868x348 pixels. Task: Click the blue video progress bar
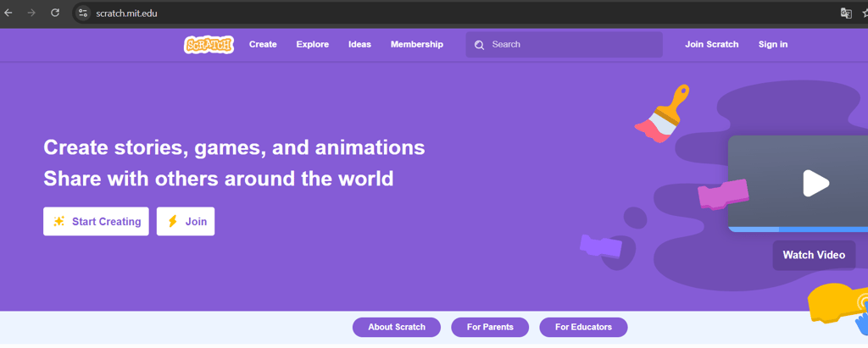(798, 229)
